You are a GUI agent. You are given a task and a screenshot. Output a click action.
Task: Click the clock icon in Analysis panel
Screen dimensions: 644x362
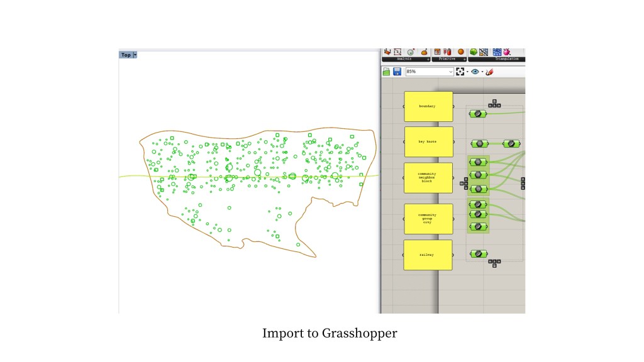[411, 52]
